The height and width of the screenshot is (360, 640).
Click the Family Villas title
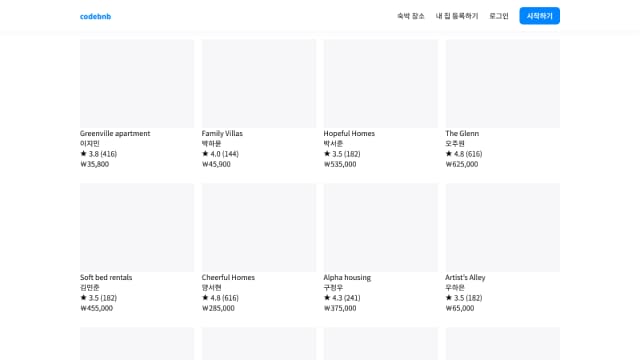click(222, 133)
